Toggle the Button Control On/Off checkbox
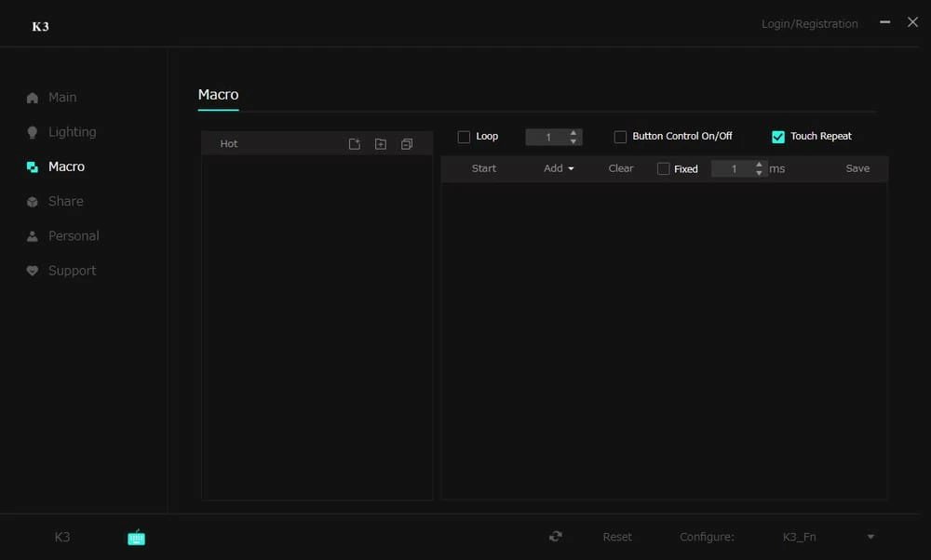This screenshot has height=560, width=931. point(620,137)
